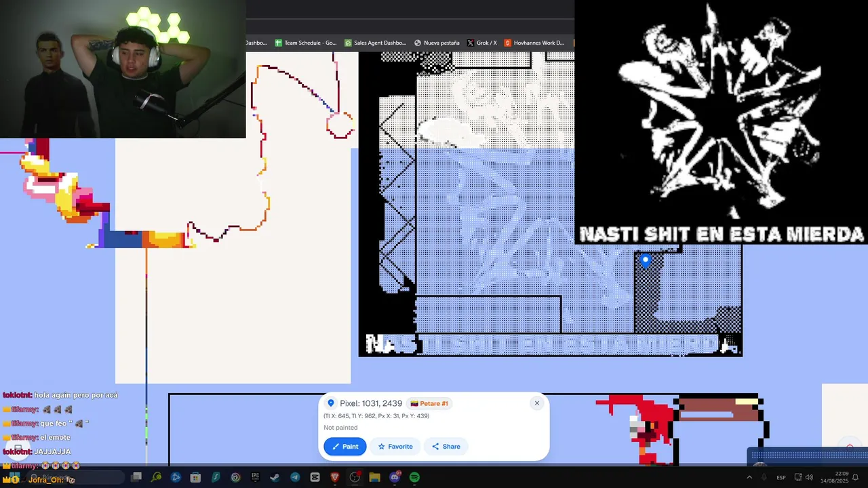Open Telegram from taskbar
The width and height of the screenshot is (868, 488).
[x=295, y=477]
